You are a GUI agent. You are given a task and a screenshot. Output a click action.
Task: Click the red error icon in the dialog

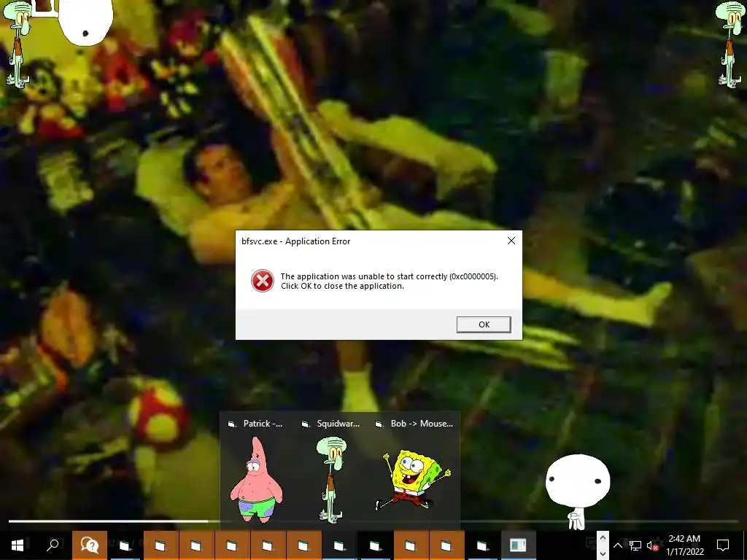tap(263, 281)
